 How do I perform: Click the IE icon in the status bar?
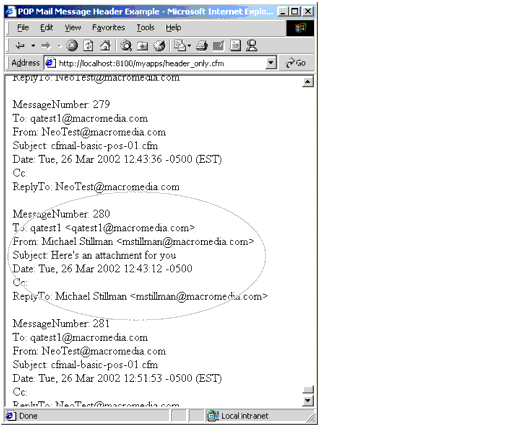(x=11, y=416)
